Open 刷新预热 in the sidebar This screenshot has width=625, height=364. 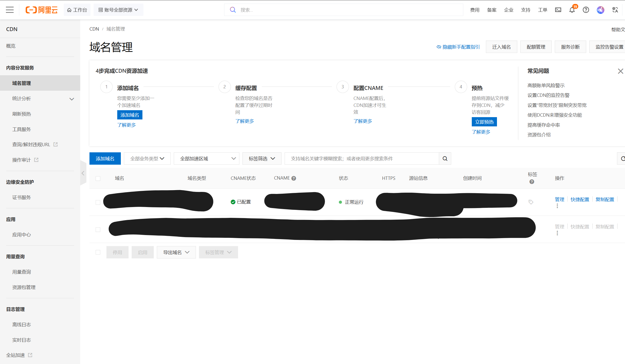[22, 114]
